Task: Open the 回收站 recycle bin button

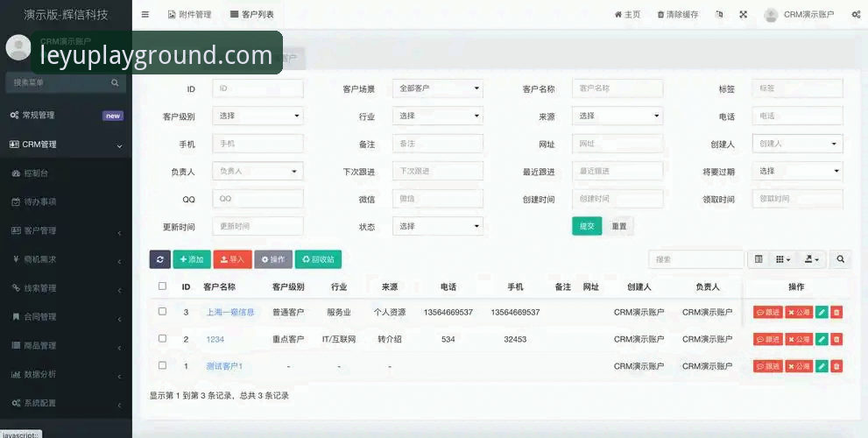Action: tap(318, 259)
